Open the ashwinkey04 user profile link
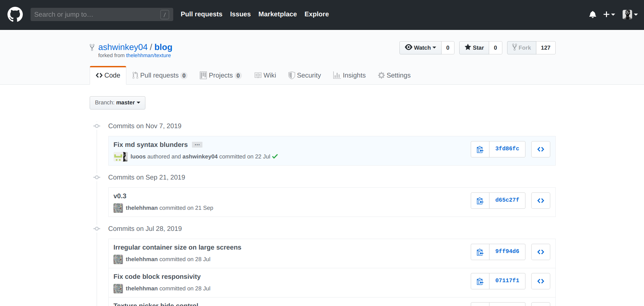Image resolution: width=644 pixels, height=306 pixels. tap(123, 47)
